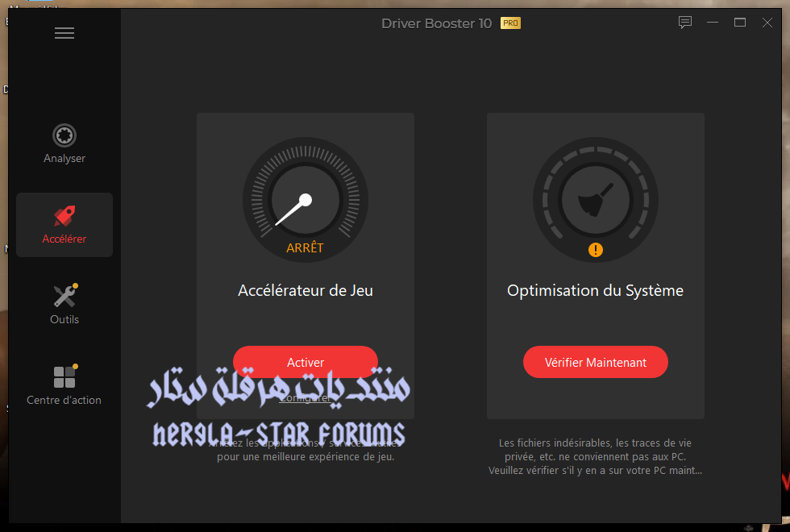Click the orange warning exclamation badge

coord(596,249)
